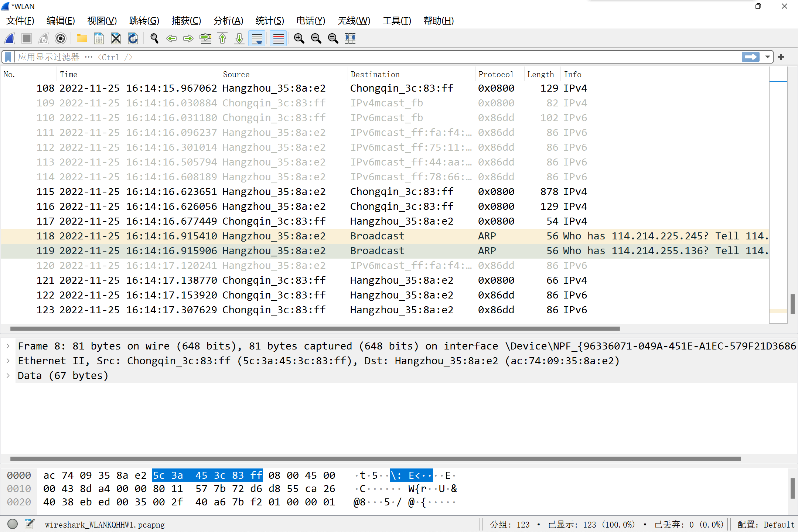798x532 pixels.
Task: Restart the current capture
Action: click(x=43, y=38)
